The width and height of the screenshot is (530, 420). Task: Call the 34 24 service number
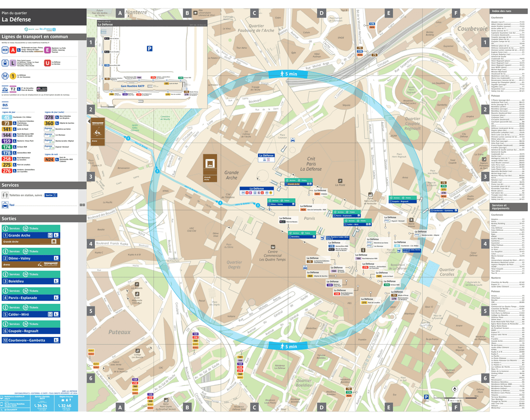pyautogui.click(x=42, y=405)
